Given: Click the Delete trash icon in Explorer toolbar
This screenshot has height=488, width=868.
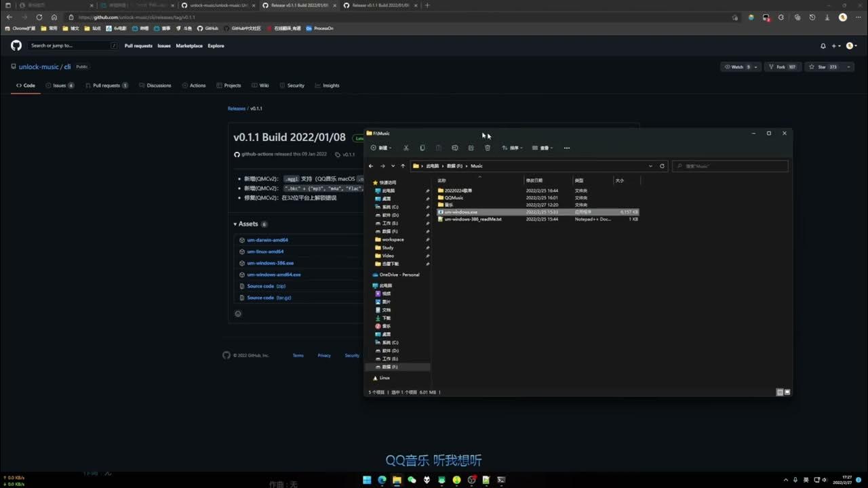Looking at the screenshot, I should (x=488, y=148).
